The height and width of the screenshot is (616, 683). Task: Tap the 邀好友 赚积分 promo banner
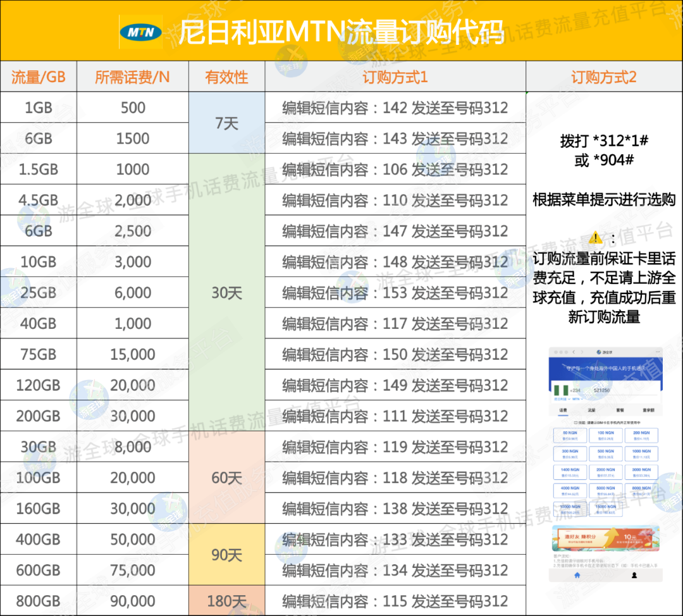[606, 538]
